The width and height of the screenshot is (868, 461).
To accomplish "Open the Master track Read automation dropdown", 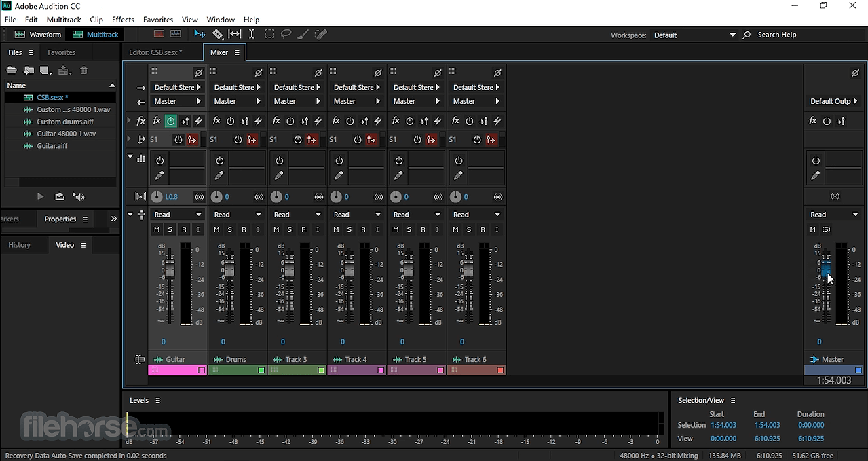I will coord(834,215).
